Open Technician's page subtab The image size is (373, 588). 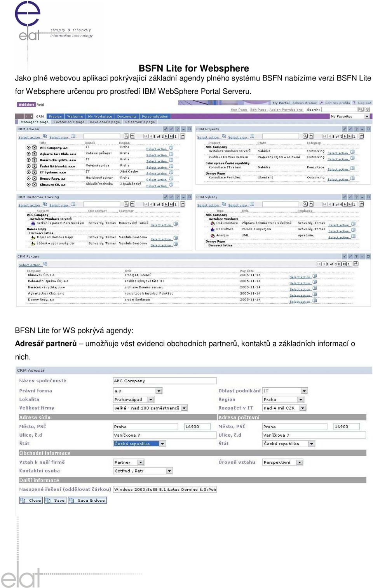69,122
